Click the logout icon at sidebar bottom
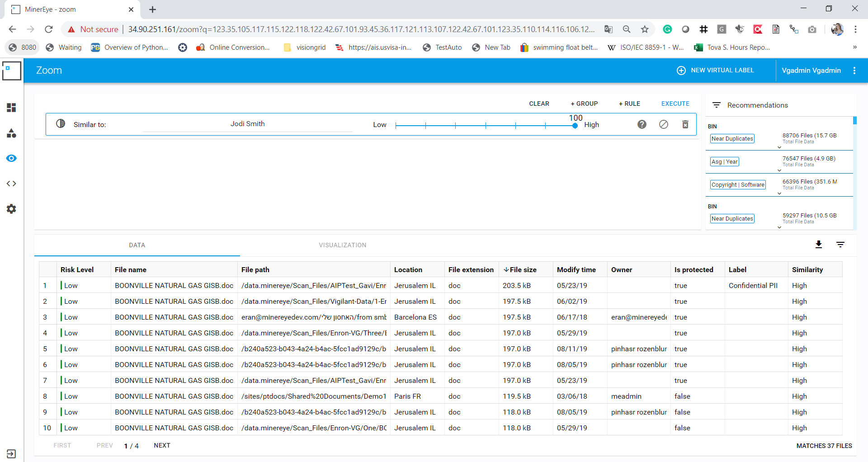 [11, 453]
